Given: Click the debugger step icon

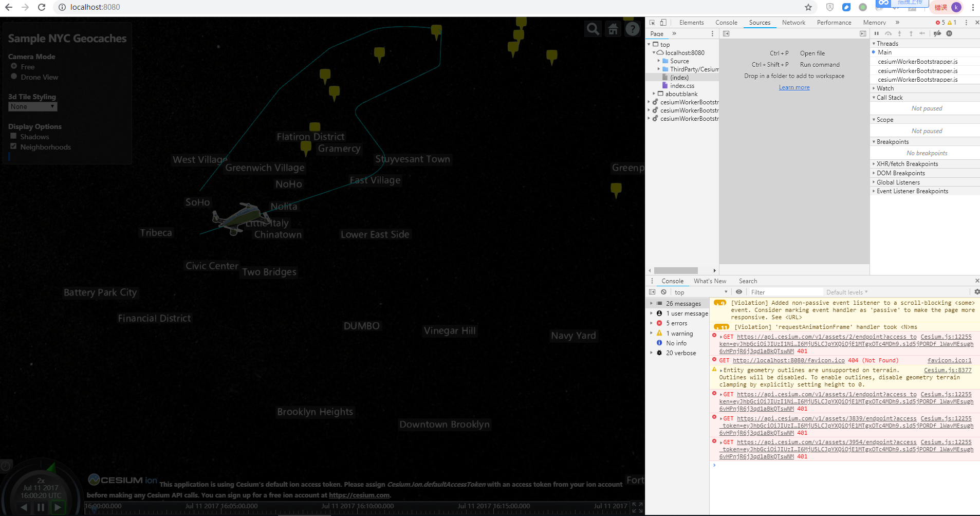Looking at the screenshot, I should click(x=922, y=33).
